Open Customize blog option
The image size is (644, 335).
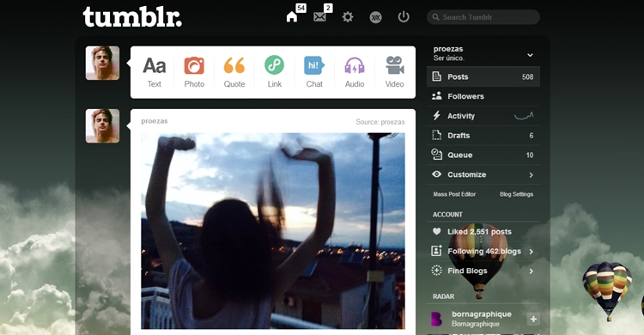click(x=483, y=174)
